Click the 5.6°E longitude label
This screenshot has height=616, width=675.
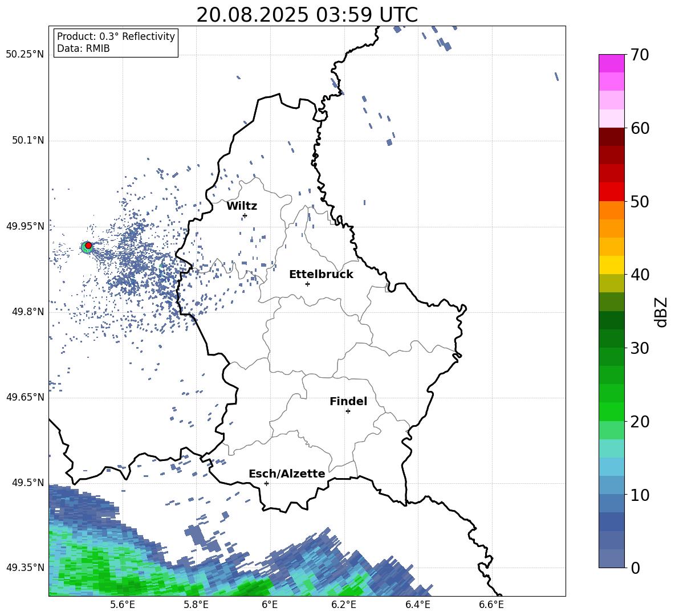tap(123, 605)
